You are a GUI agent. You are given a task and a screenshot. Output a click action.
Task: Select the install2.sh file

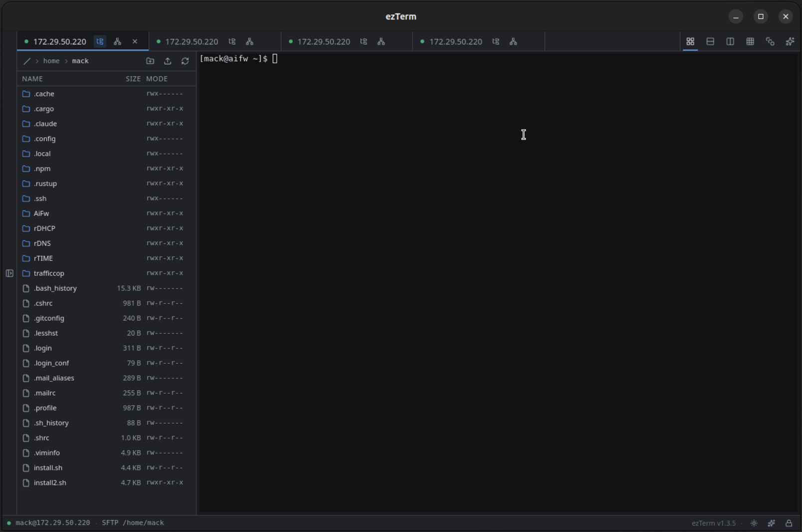coord(107,483)
